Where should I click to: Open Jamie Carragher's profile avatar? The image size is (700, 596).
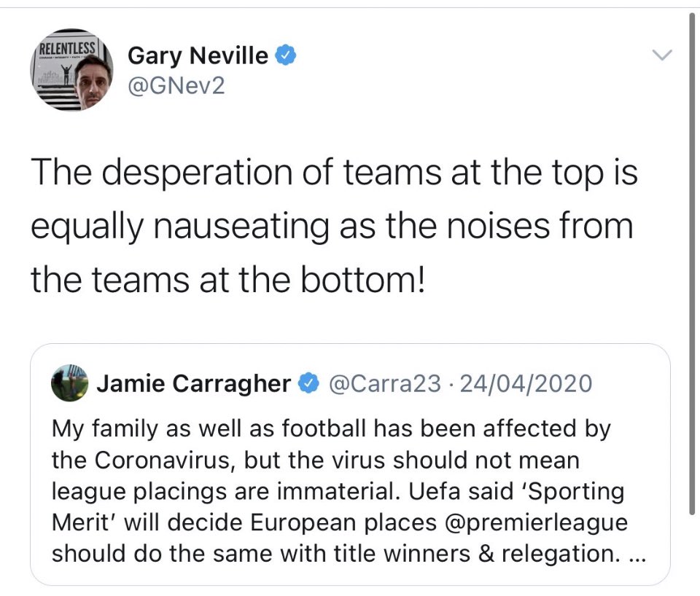[69, 383]
